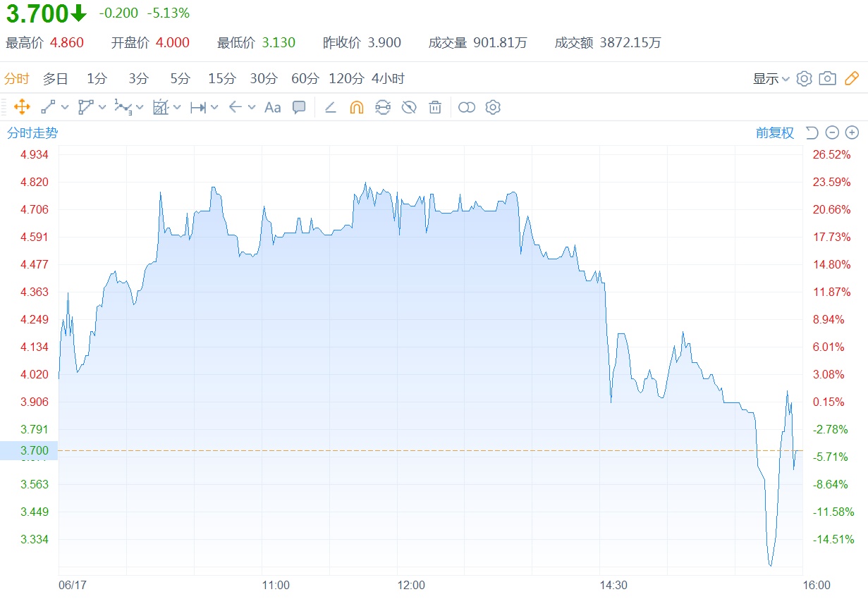Click the trash icon to delete drawings
868x599 pixels.
tap(435, 107)
